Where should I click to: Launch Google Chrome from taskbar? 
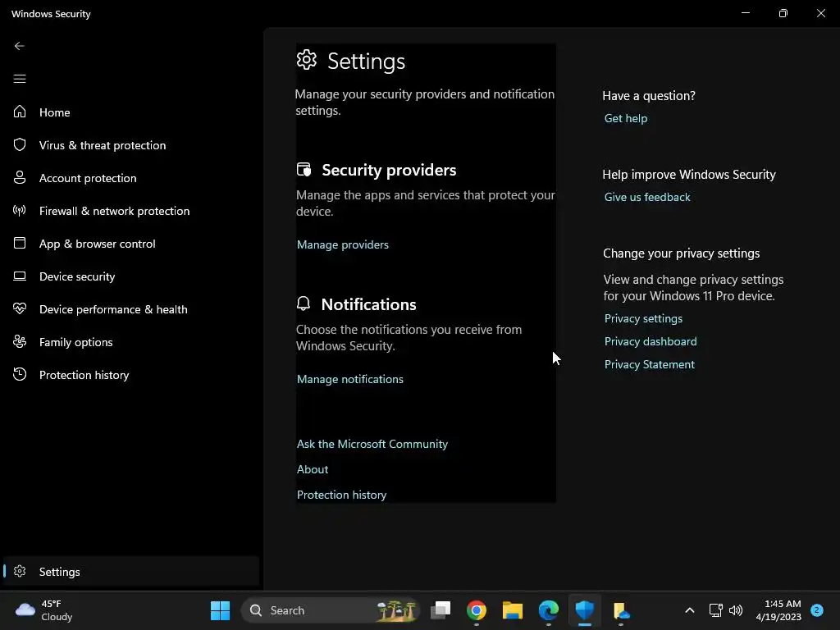coord(477,610)
